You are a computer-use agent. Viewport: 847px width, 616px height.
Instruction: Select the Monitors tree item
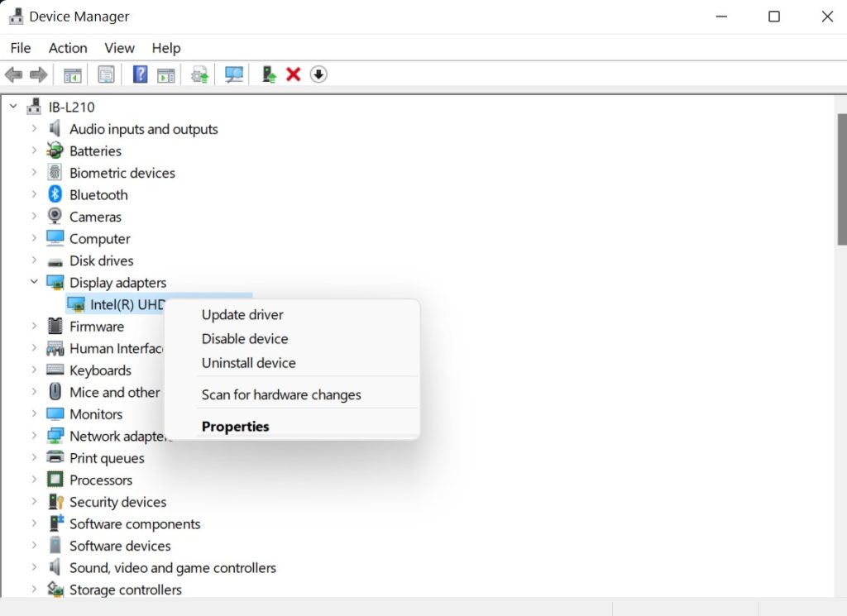tap(97, 413)
